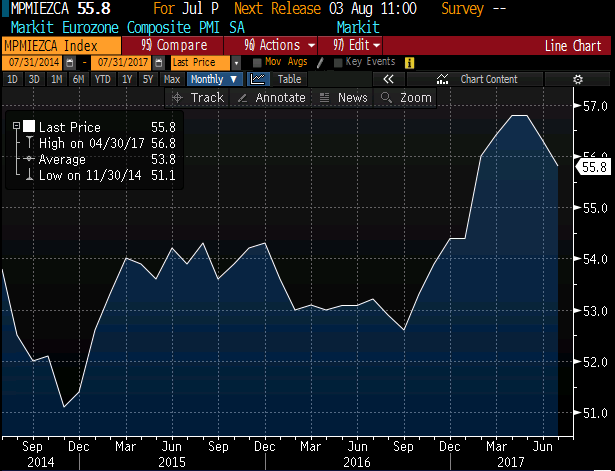Select the Annotate pencil tool
This screenshot has height=471, width=615.
coord(271,97)
